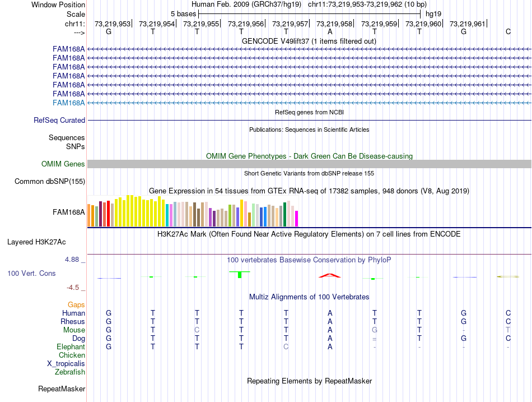
Task: Open the RefSeq Curated track label
Action: [x=59, y=120]
